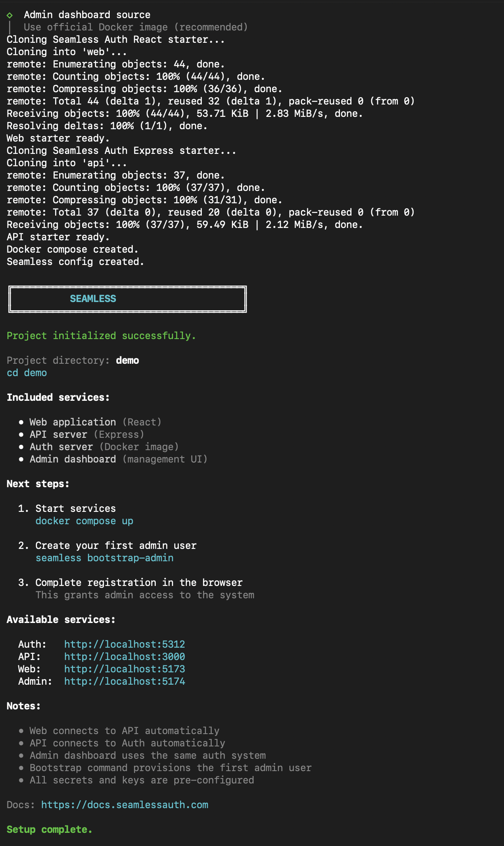Click the bold project name 'demo'
This screenshot has height=846, width=504.
click(127, 360)
